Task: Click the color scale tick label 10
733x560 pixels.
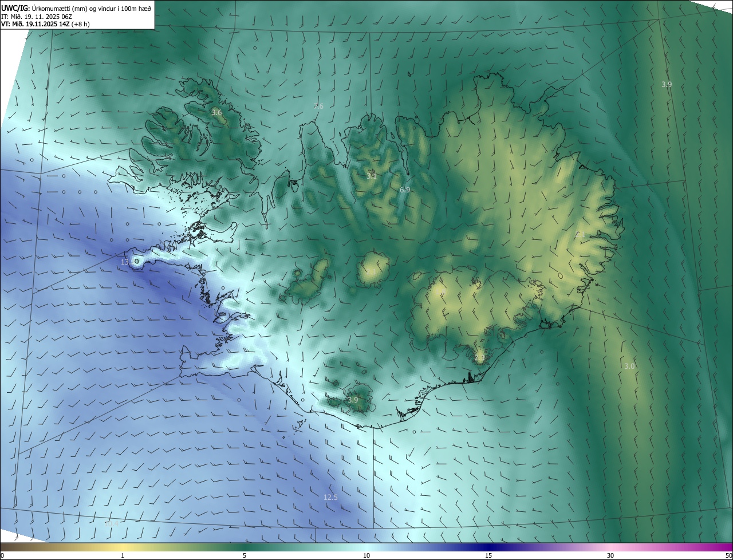Action: point(366,555)
